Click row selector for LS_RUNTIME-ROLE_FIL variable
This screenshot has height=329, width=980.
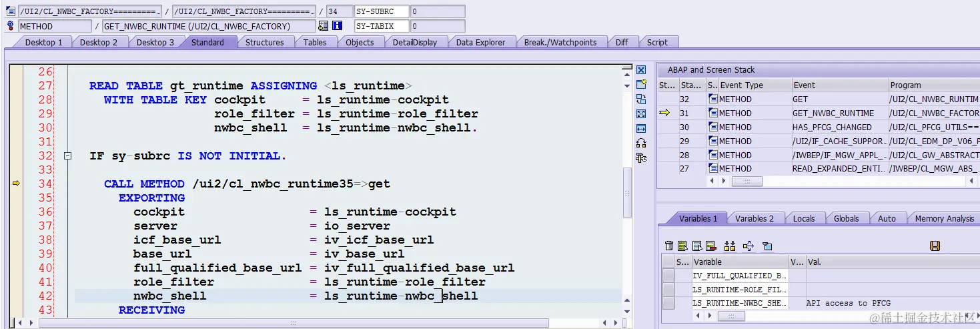tap(668, 289)
